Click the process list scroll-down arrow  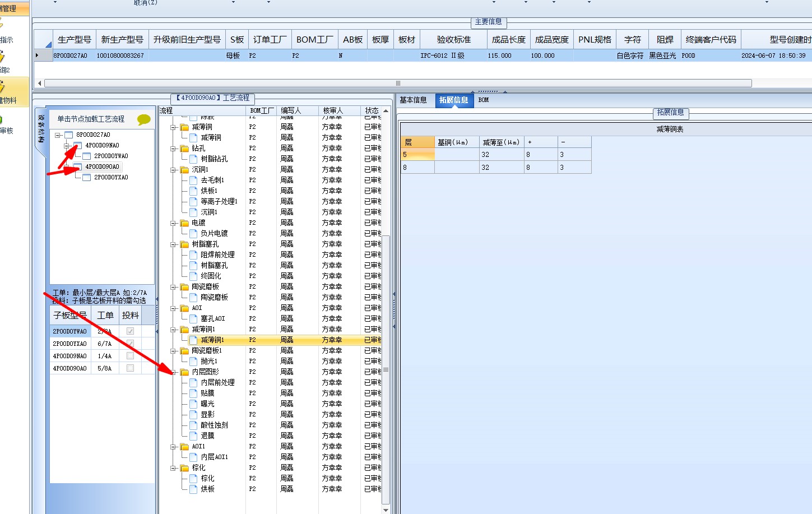click(x=386, y=510)
